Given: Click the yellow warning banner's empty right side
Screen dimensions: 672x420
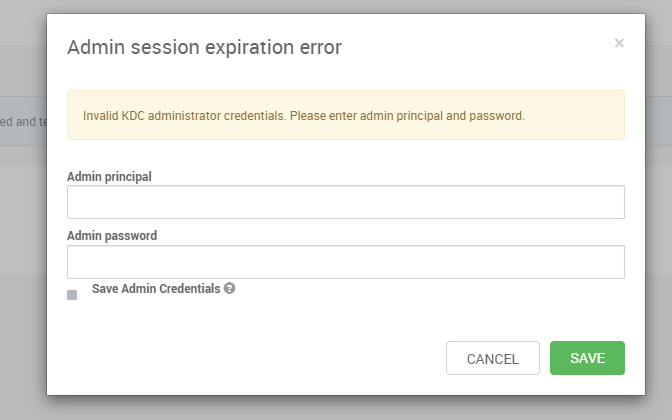Looking at the screenshot, I should pyautogui.click(x=574, y=115).
